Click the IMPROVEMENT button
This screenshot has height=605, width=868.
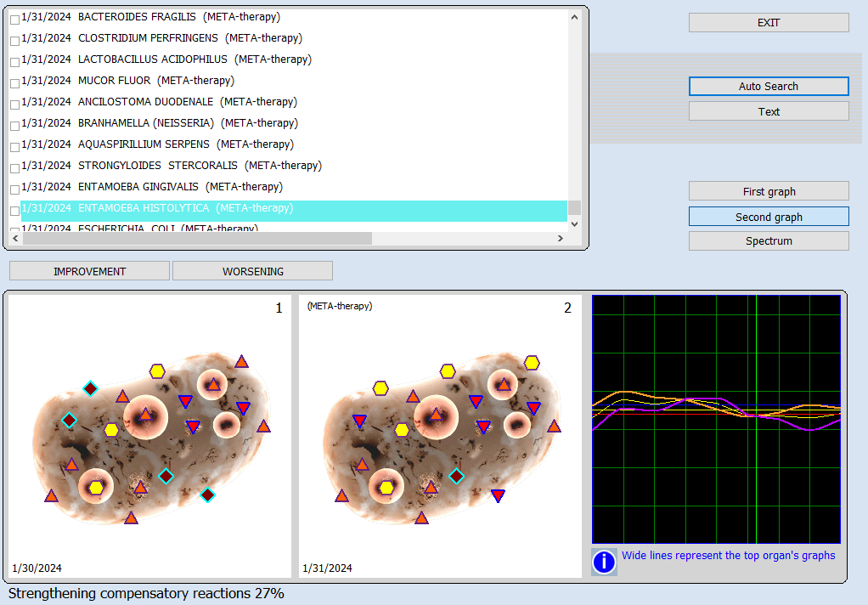pyautogui.click(x=89, y=271)
